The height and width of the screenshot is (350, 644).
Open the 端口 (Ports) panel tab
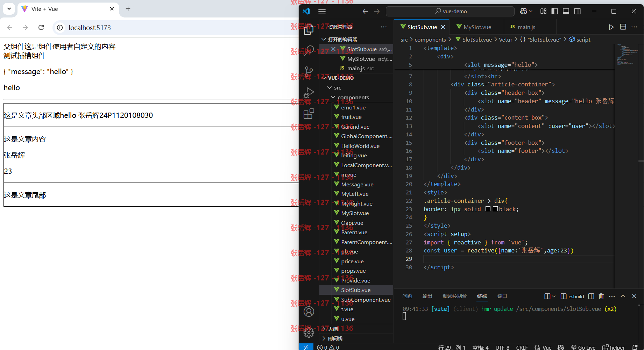coord(502,296)
